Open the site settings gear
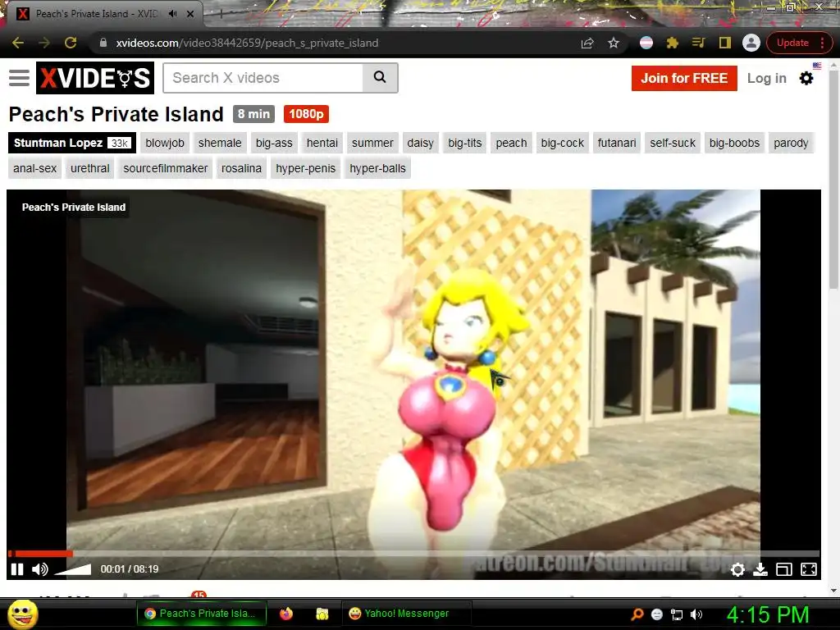The height and width of the screenshot is (630, 840). tap(806, 78)
